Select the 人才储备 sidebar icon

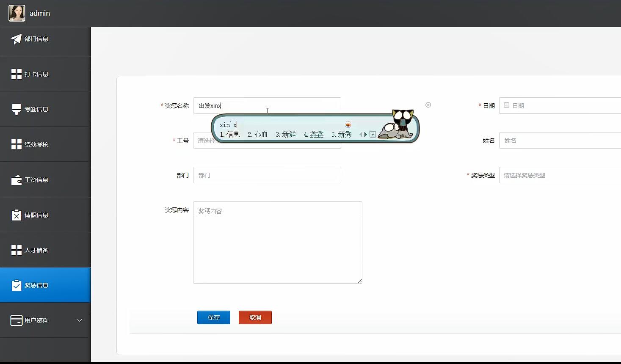(x=16, y=250)
